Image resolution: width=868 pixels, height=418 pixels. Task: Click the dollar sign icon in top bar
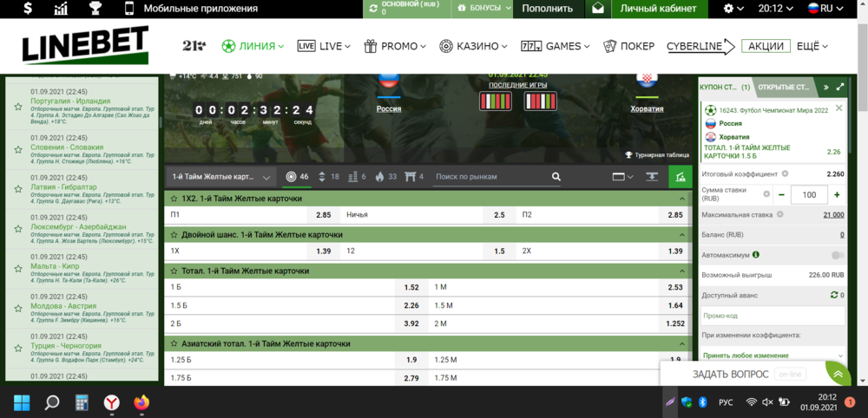tap(29, 9)
